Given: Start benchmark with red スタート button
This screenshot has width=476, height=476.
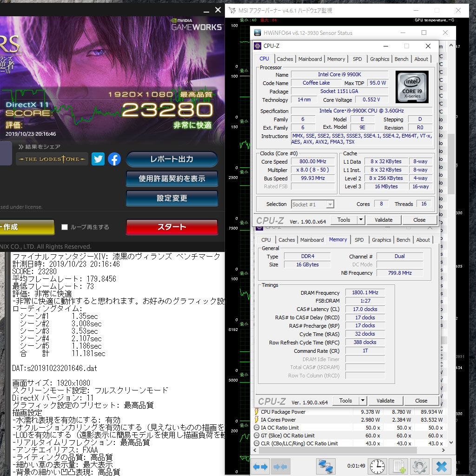Looking at the screenshot, I should pyautogui.click(x=172, y=227).
